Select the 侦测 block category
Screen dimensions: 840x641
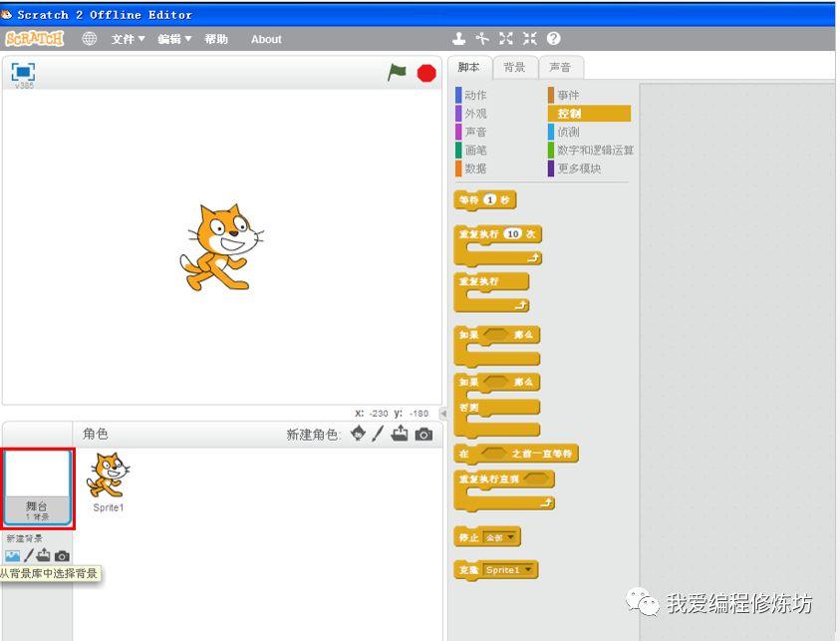coord(564,132)
